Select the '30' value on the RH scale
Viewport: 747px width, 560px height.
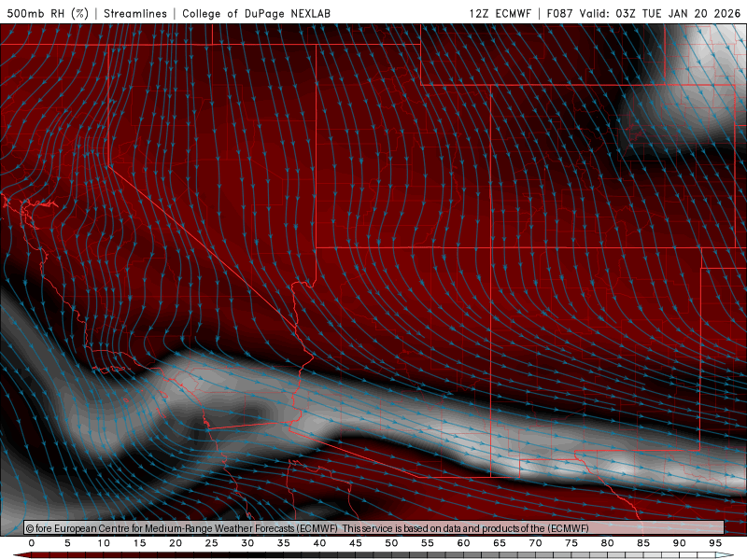click(x=247, y=543)
